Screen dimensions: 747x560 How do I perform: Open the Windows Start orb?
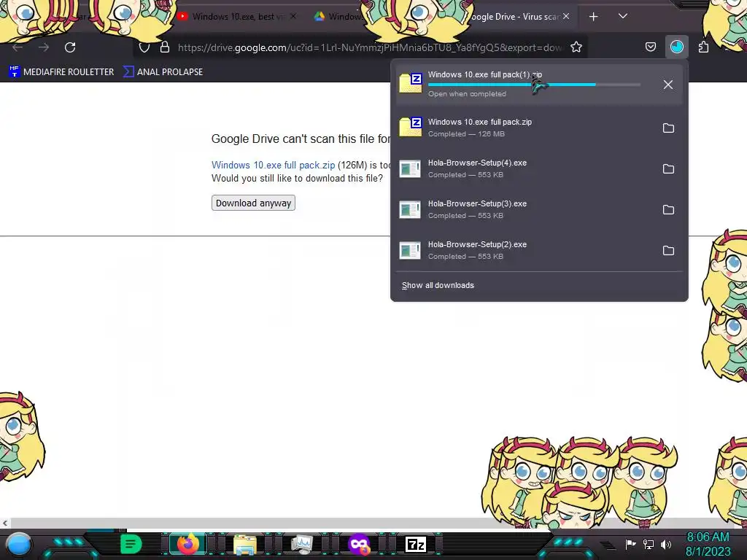18,544
